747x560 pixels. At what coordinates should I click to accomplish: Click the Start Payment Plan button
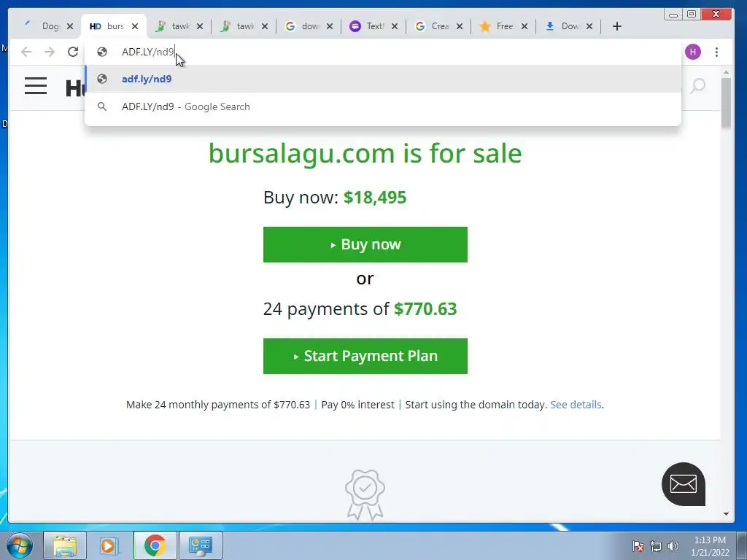[365, 356]
